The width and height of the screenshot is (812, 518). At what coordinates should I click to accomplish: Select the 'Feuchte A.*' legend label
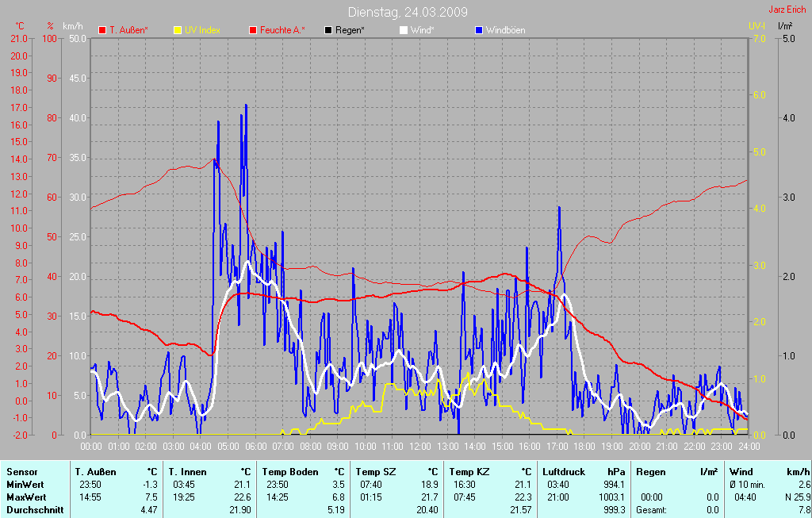[x=282, y=31]
